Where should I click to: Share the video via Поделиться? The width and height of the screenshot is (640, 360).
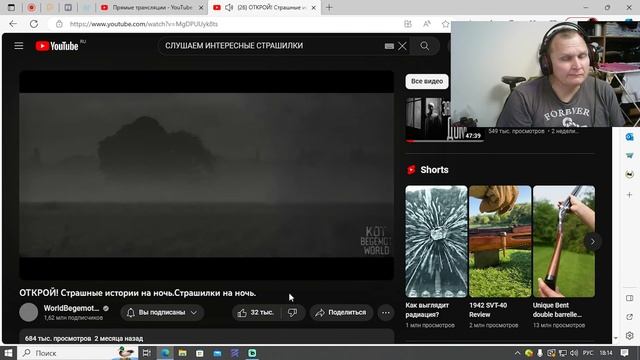click(x=341, y=313)
